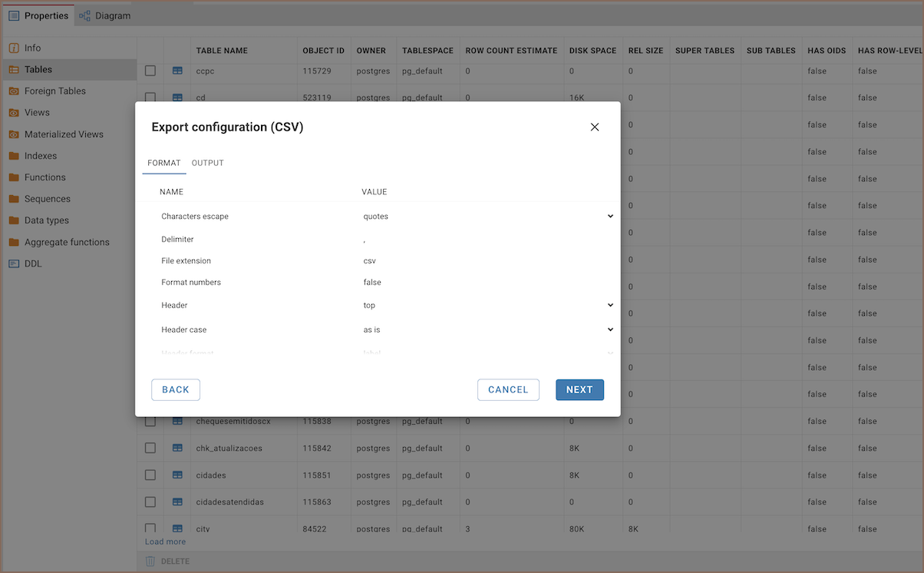Expand the Header position dropdown
This screenshot has width=924, height=573.
click(487, 305)
